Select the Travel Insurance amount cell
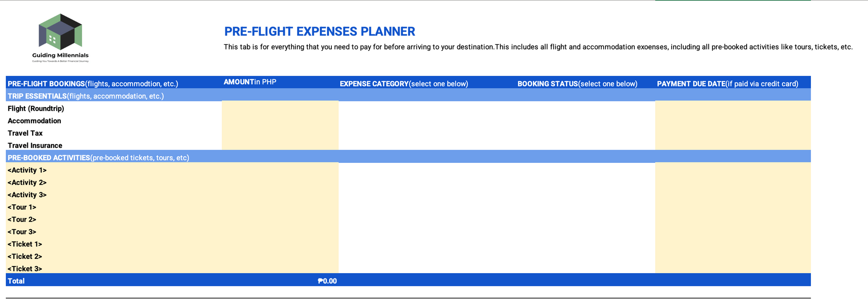This screenshot has width=868, height=303. point(280,145)
